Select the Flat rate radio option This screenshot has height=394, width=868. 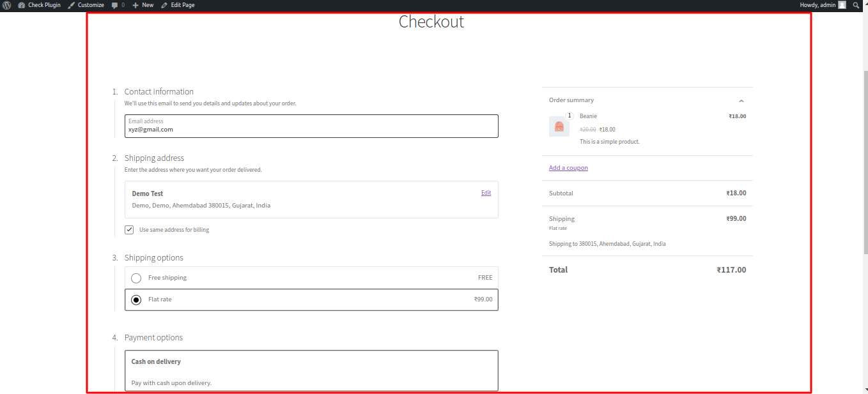click(x=136, y=299)
